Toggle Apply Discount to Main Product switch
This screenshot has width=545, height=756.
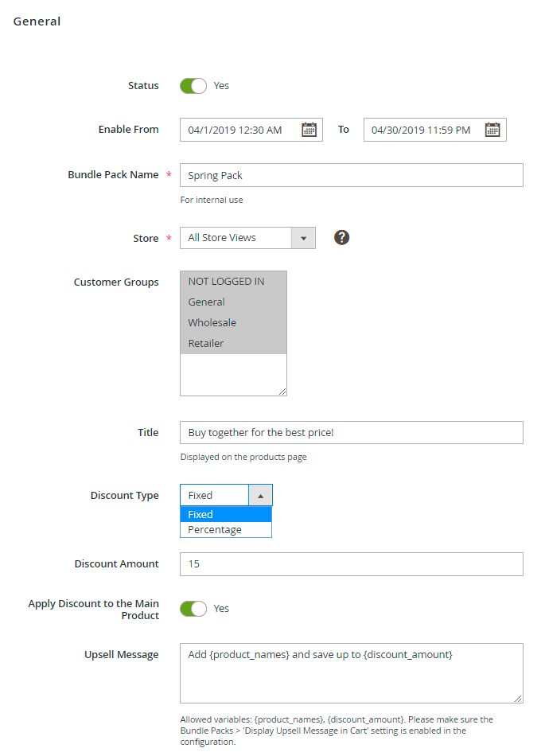193,609
